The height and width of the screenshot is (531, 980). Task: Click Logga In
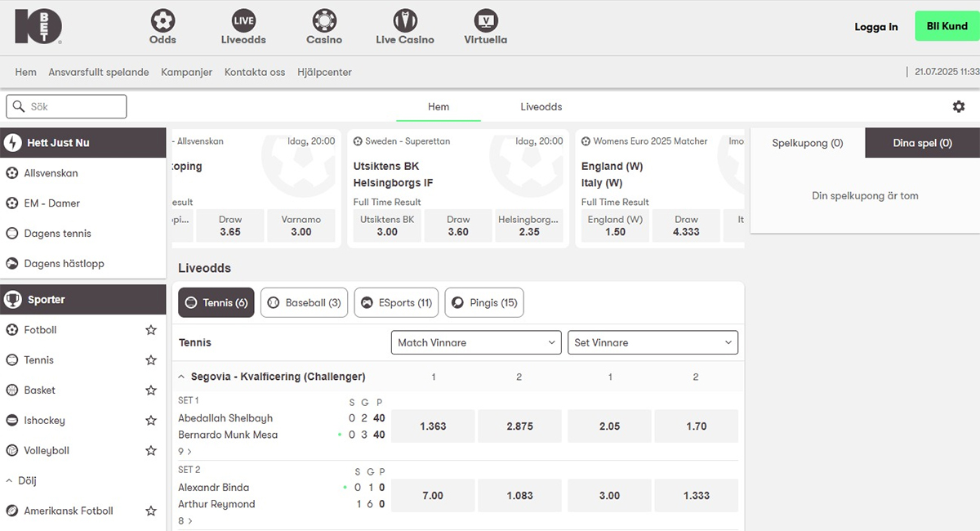coord(876,27)
